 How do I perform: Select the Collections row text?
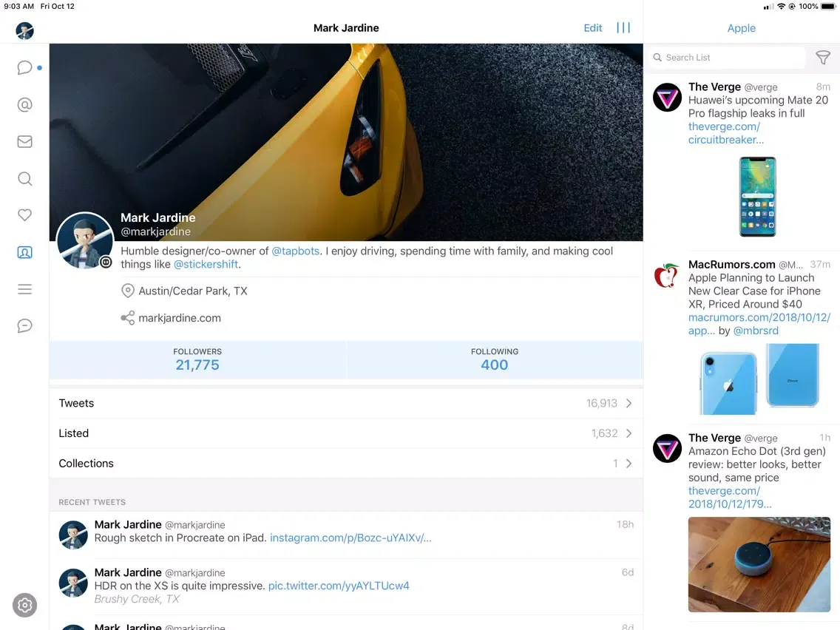tap(86, 464)
